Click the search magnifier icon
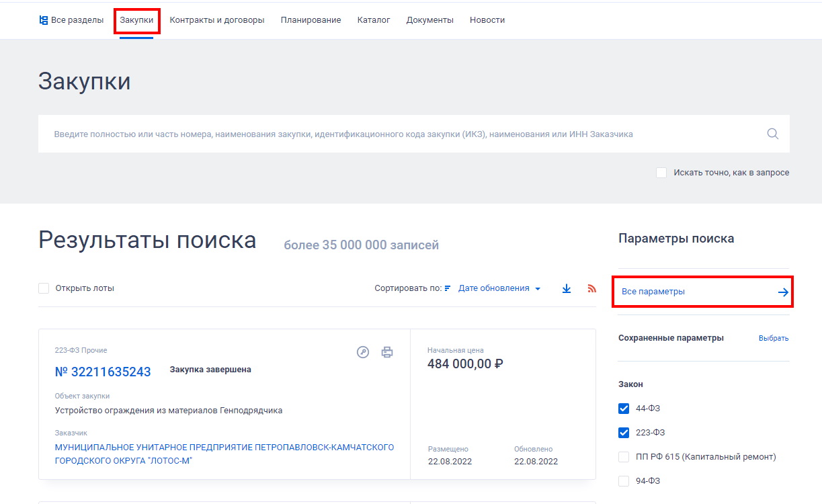This screenshot has height=504, width=822. (x=773, y=134)
